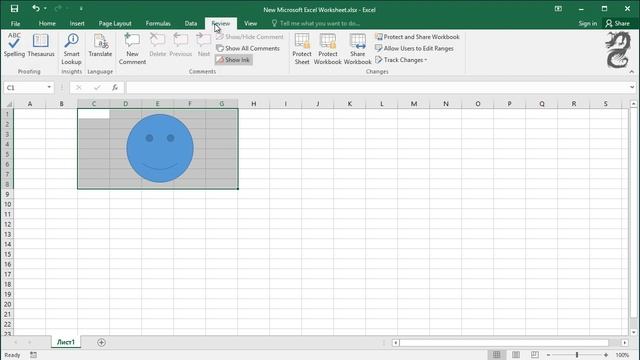Select the Лист1 sheet tab

[66, 342]
